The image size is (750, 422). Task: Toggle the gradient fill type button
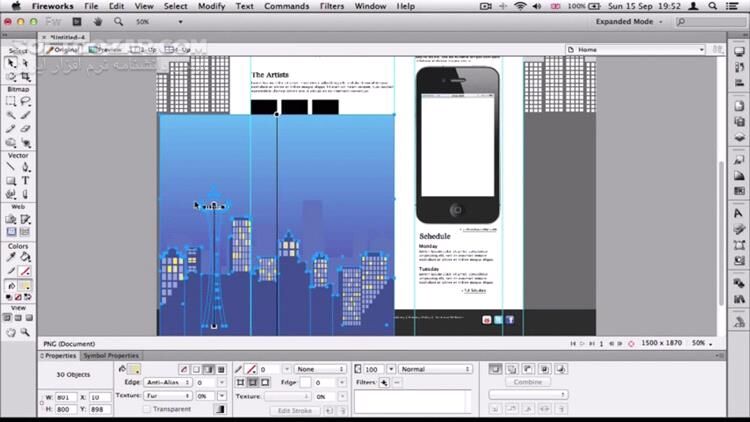[x=209, y=369]
